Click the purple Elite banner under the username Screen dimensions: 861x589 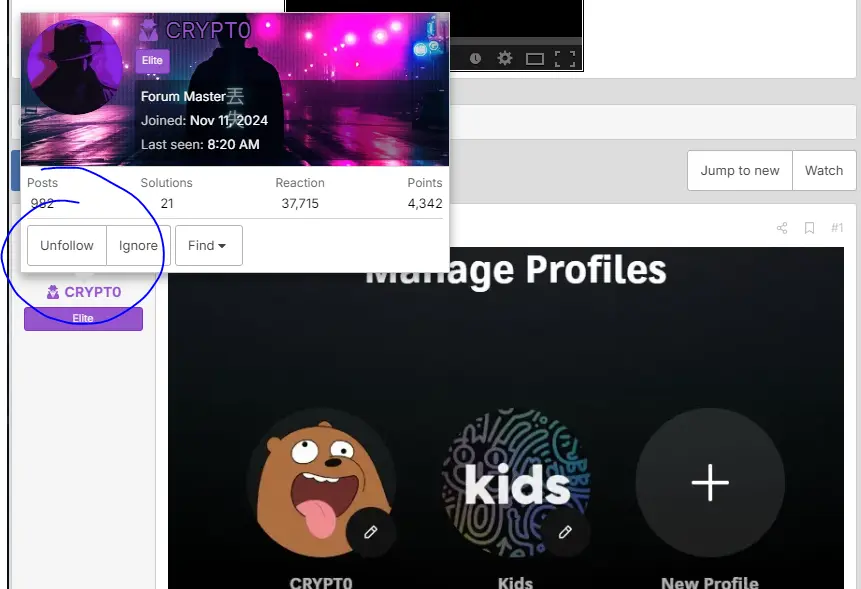[83, 318]
